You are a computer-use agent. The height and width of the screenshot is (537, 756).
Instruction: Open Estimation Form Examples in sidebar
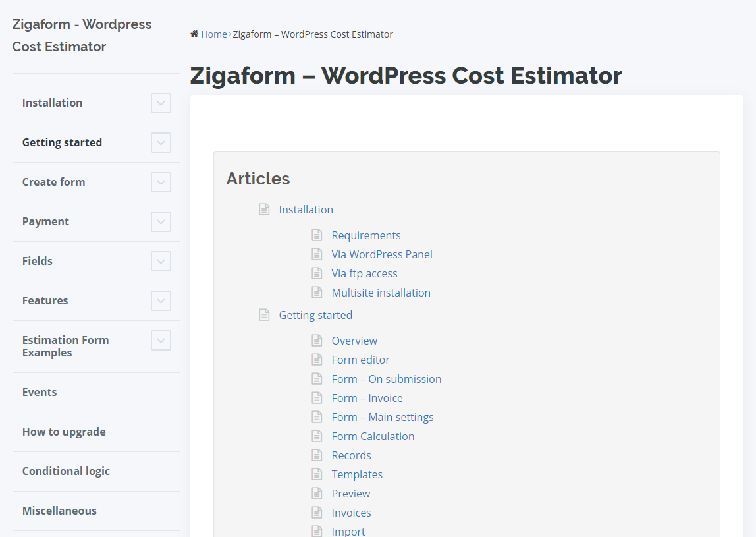tap(66, 347)
